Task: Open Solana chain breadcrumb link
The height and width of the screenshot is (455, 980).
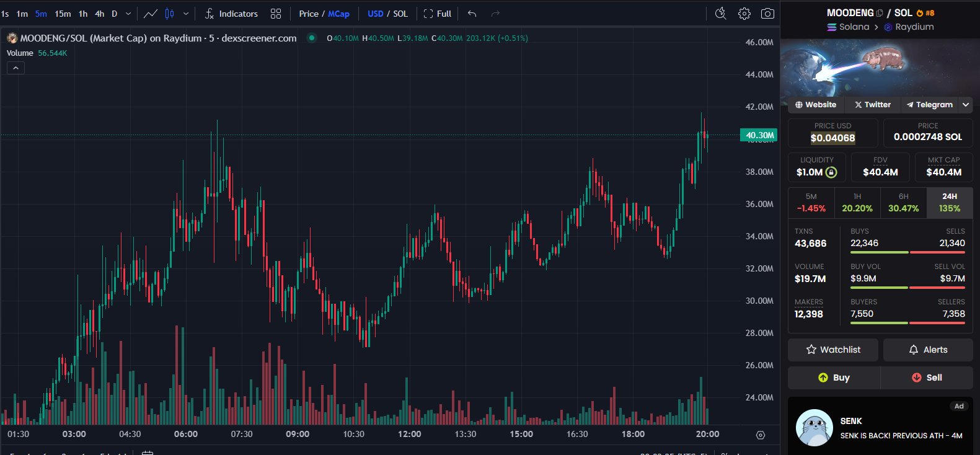Action: click(x=848, y=27)
